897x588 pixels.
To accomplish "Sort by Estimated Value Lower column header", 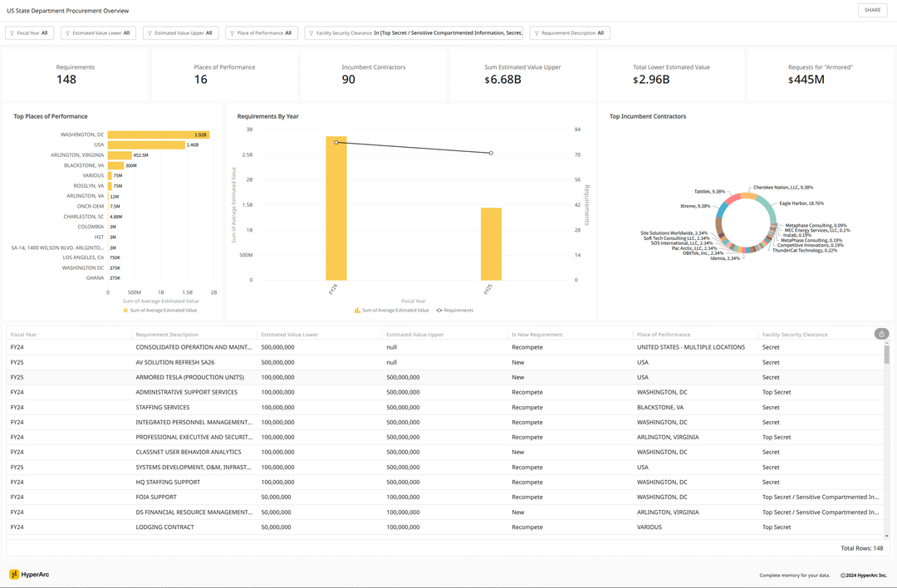I will click(x=287, y=335).
